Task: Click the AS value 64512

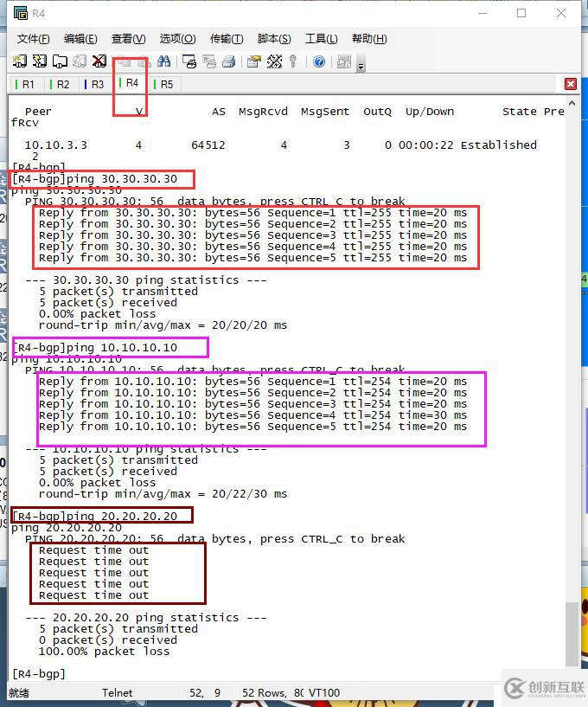Action: tap(208, 145)
